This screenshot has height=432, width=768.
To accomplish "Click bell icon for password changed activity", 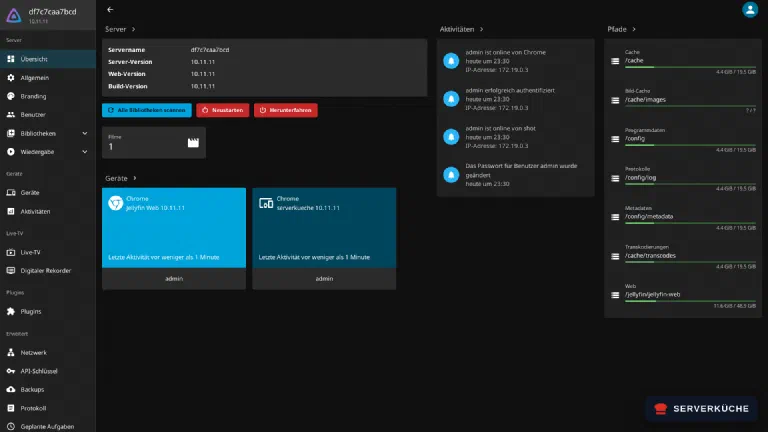I will [451, 175].
